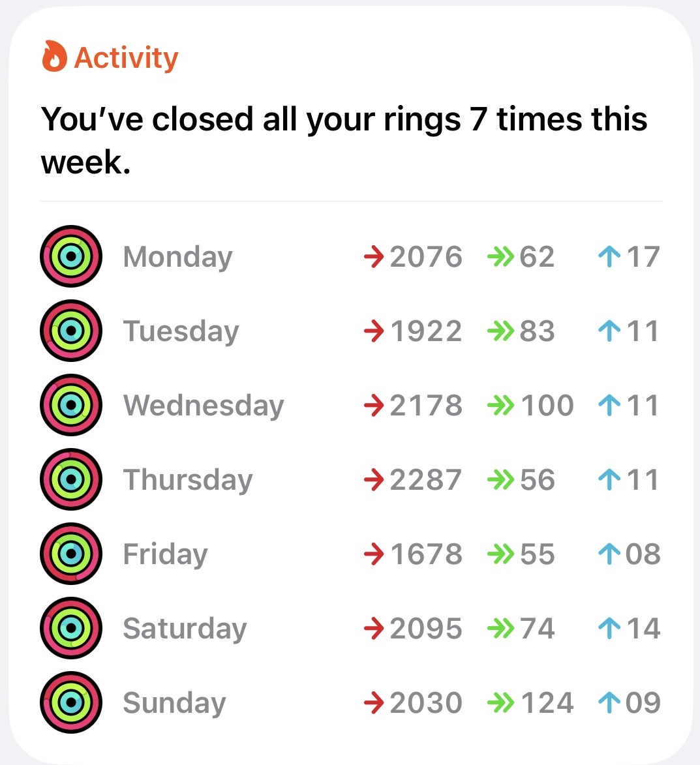Tap Friday's activity rings icon

click(71, 554)
